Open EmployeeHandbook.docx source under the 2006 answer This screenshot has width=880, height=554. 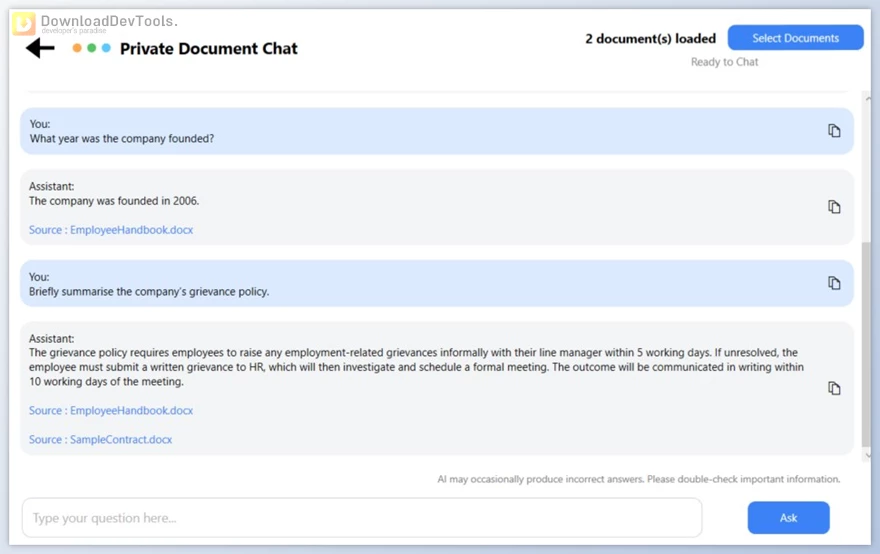click(111, 230)
